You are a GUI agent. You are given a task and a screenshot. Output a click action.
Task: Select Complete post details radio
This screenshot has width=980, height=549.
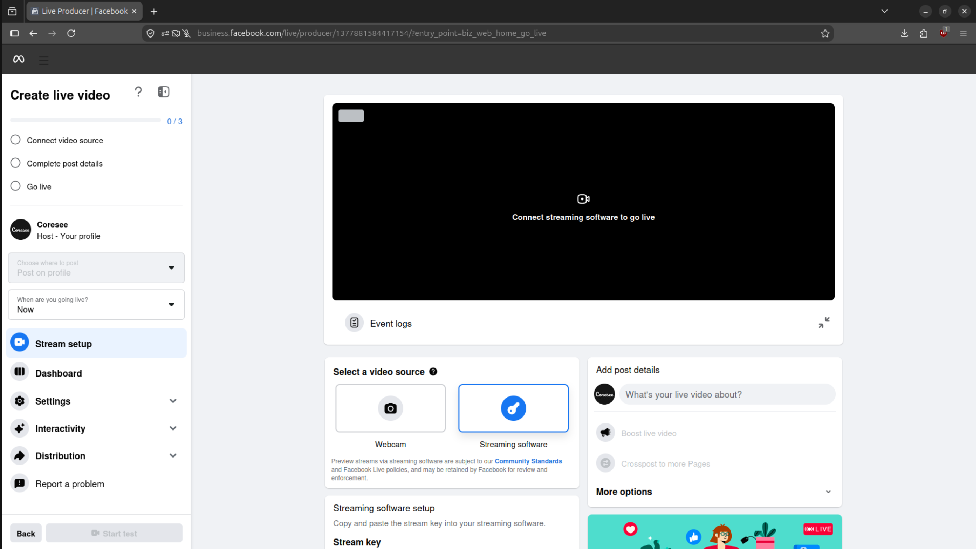pyautogui.click(x=15, y=163)
